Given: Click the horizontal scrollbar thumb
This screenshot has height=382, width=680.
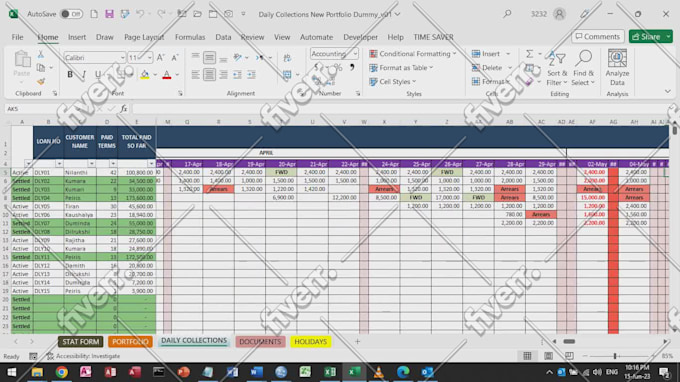Looking at the screenshot, I should point(569,342).
